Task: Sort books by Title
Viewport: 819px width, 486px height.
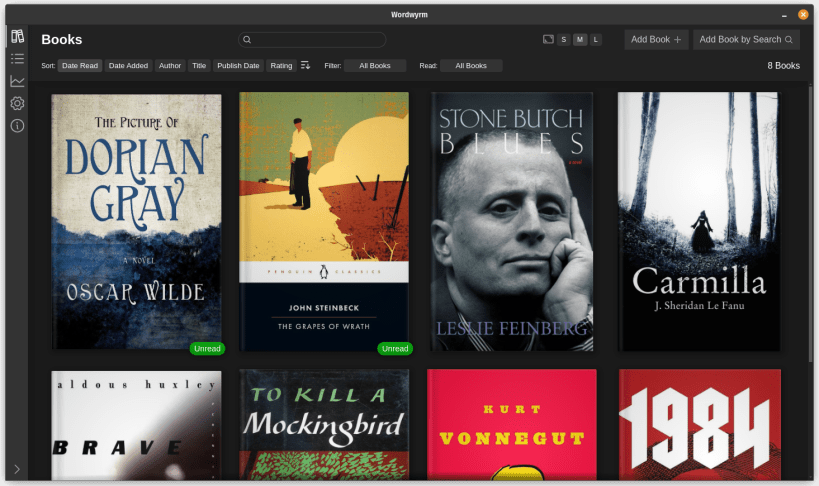Action: point(199,65)
